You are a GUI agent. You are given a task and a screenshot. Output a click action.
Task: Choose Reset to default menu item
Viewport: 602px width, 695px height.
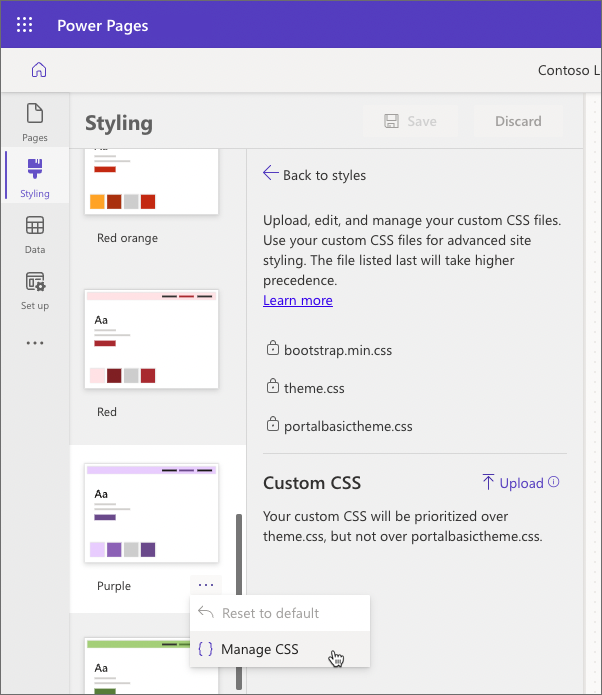280,613
